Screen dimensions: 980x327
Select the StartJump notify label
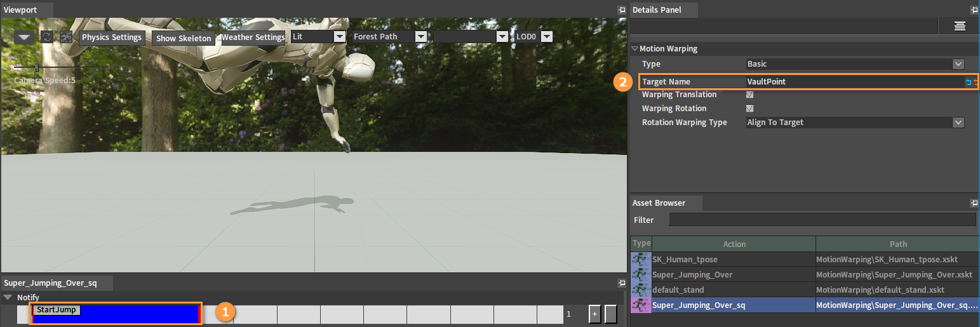[x=57, y=310]
